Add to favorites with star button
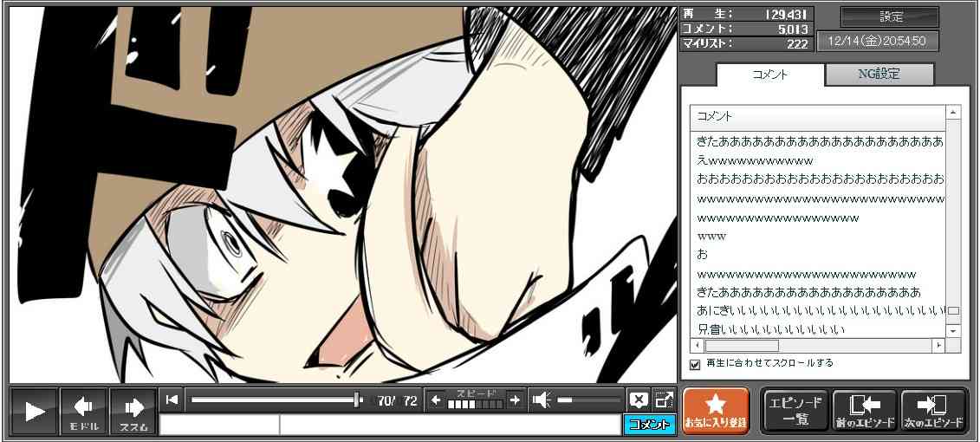 tap(715, 411)
